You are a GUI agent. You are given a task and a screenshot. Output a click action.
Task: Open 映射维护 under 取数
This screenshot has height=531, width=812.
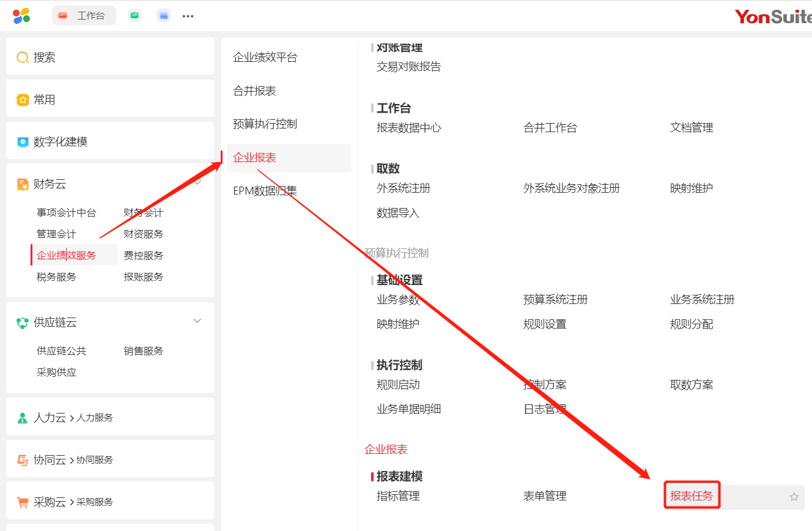tap(692, 188)
